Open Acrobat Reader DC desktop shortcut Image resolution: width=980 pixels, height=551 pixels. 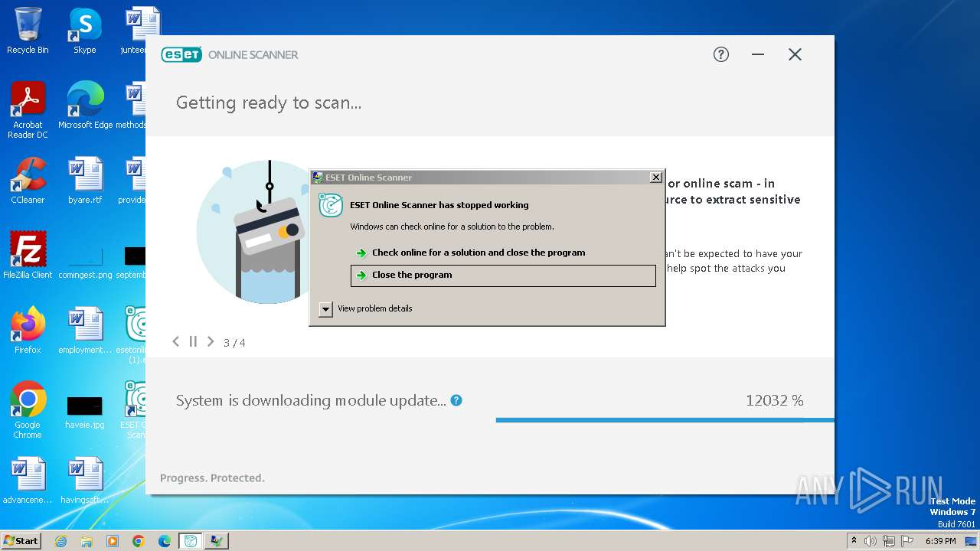(28, 110)
